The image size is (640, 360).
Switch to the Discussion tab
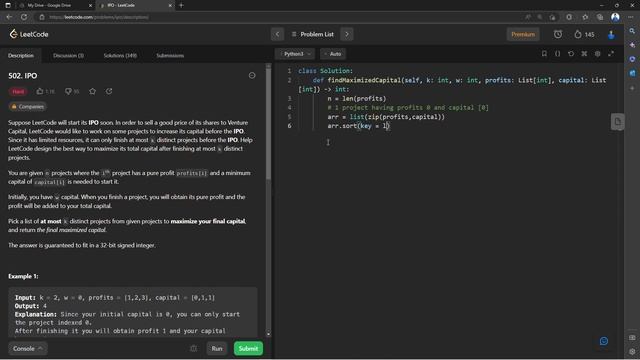point(68,56)
